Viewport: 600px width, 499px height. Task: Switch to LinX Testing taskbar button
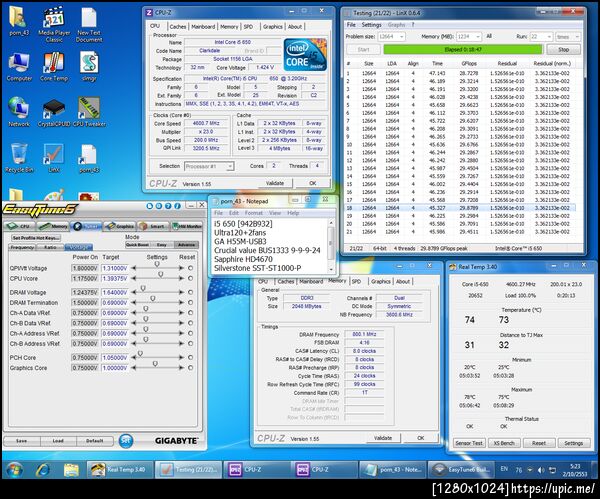coord(188,470)
